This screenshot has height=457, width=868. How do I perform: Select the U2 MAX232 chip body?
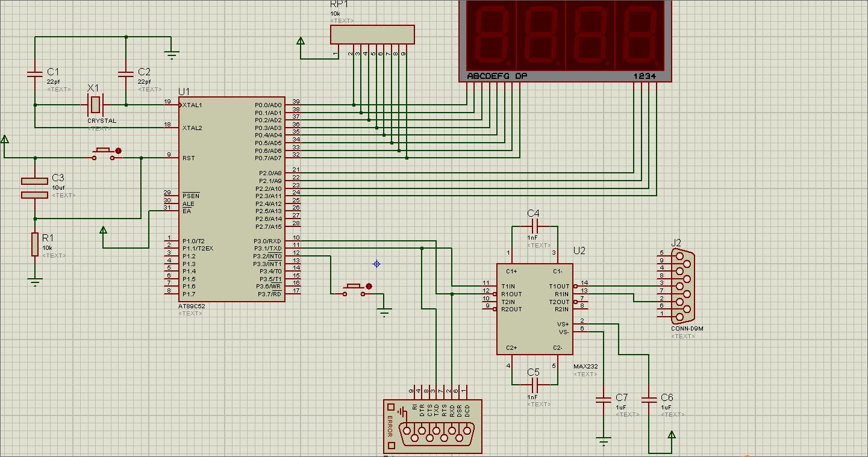tap(534, 309)
